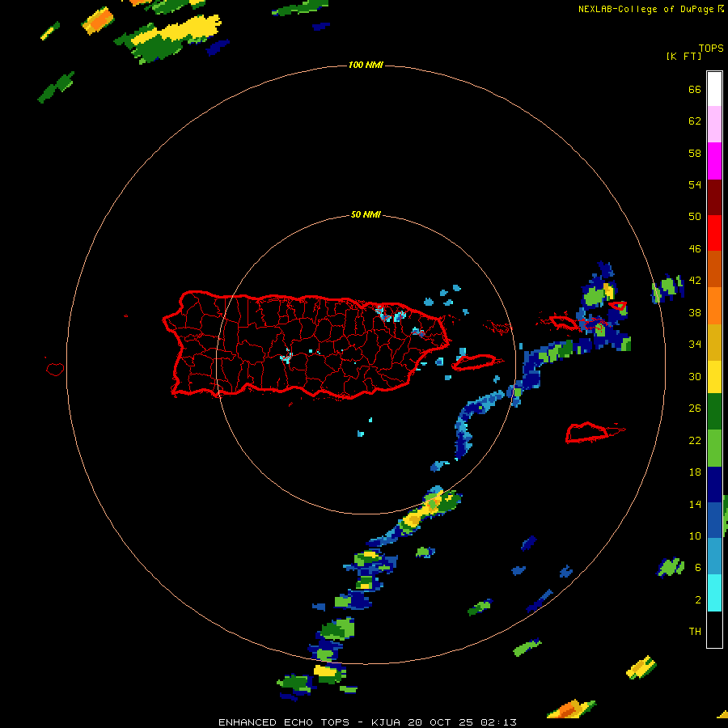Click the legend value "66"
This screenshot has width=728, height=728.
tap(695, 89)
